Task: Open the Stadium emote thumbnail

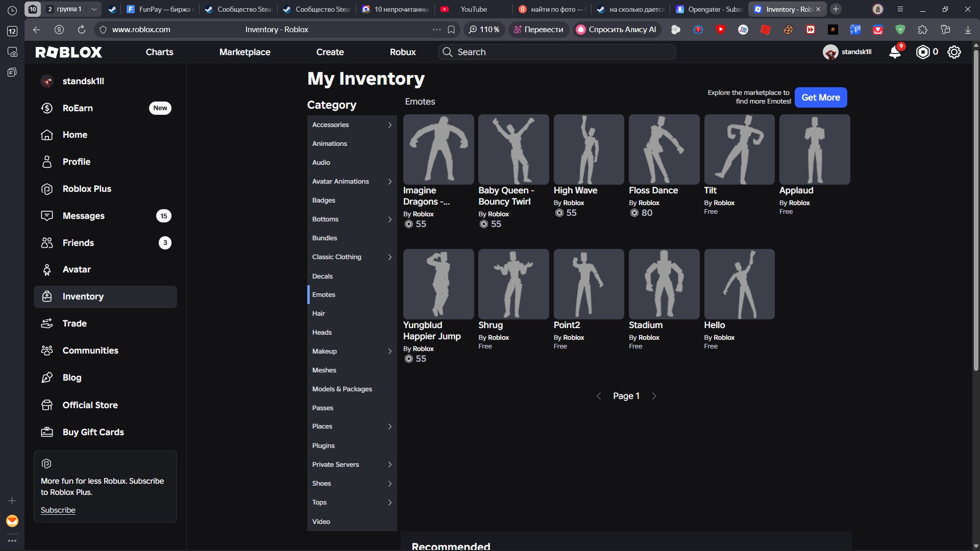Action: pyautogui.click(x=664, y=284)
